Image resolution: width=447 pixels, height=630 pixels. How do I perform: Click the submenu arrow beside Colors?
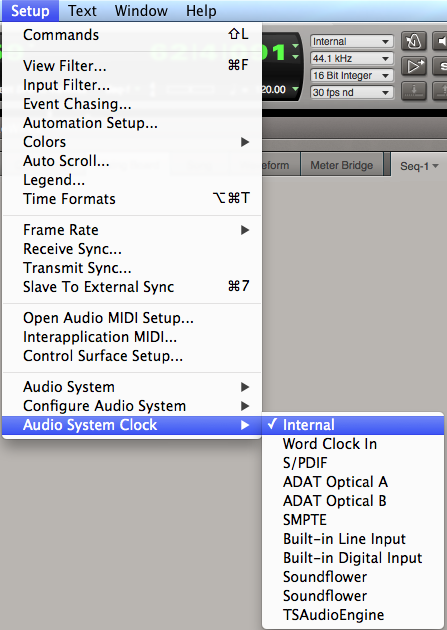click(245, 142)
